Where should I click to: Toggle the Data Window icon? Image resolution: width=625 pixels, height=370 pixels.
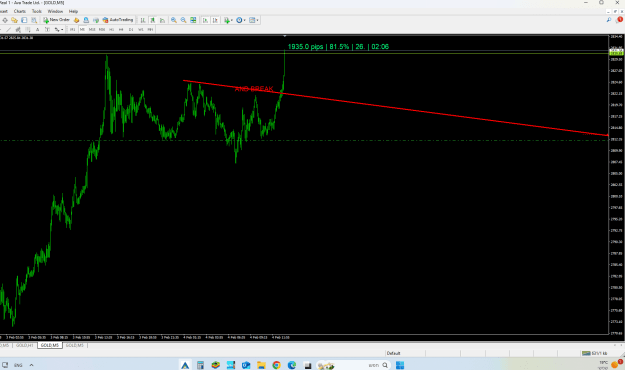tap(24, 20)
